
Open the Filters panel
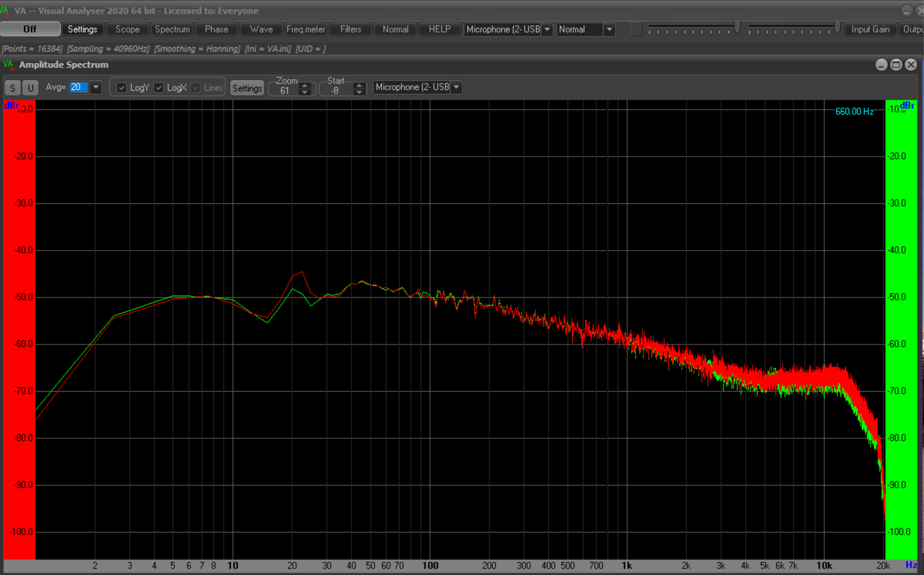pos(351,29)
